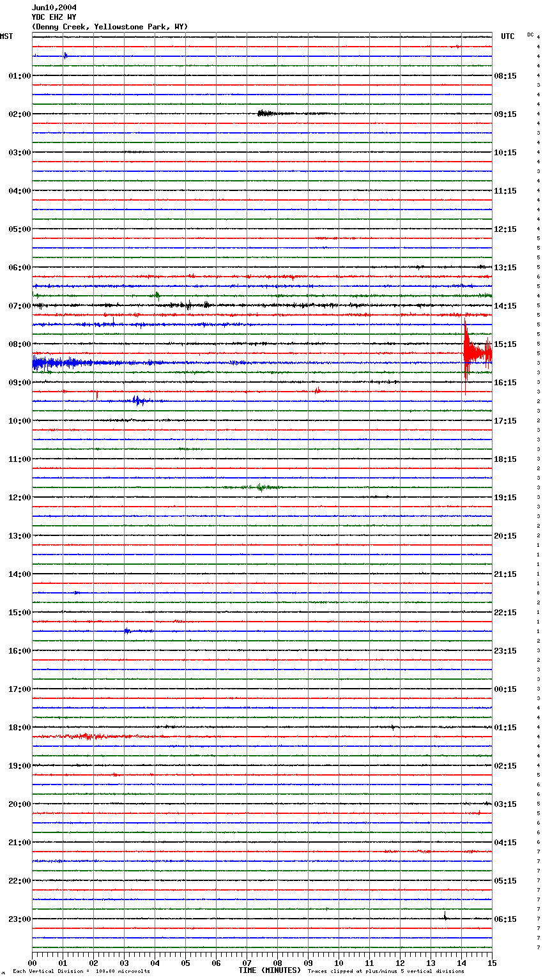
Task: Click the "TIME (MINUTES)" axis title
Action: click(x=270, y=970)
